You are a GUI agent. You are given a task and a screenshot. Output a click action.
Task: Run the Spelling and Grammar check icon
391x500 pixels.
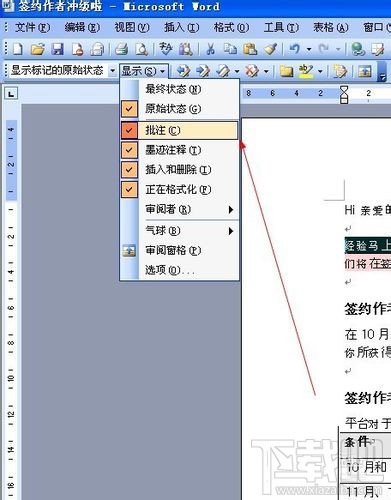[166, 49]
